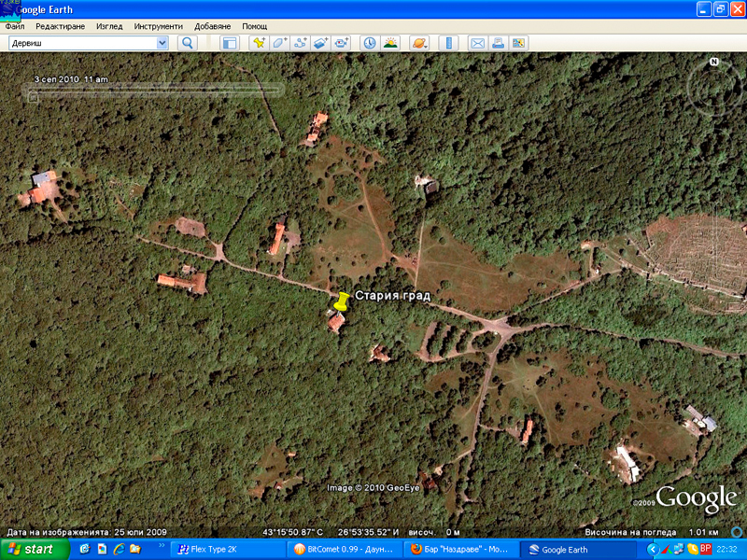The height and width of the screenshot is (560, 747).
Task: Add a placemark with pushpin icon
Action: [x=259, y=43]
